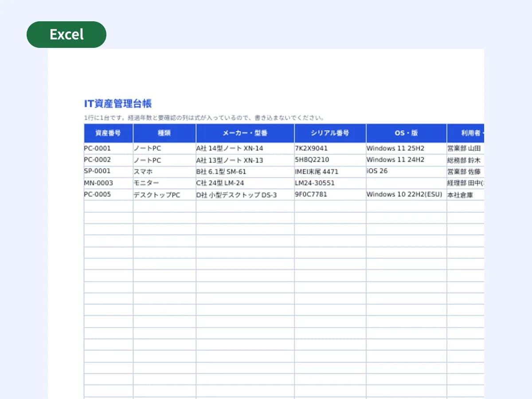This screenshot has width=532, height=399.
Task: Click the 総務部 鈴木 cell
Action: click(x=465, y=160)
